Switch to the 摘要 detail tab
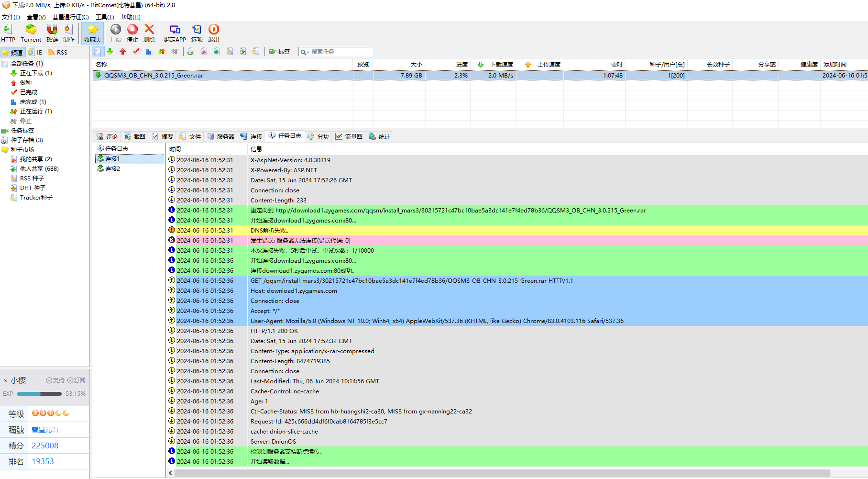The width and height of the screenshot is (868, 479). (x=162, y=136)
